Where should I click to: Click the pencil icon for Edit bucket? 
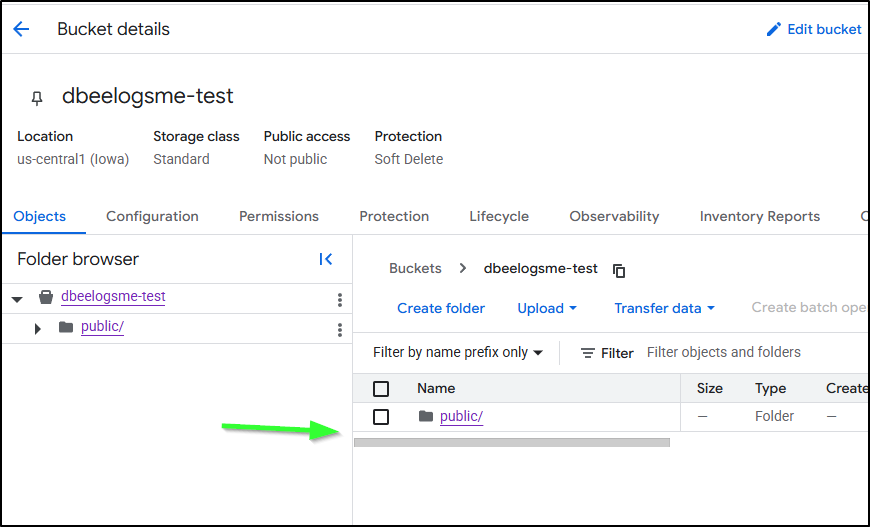point(773,29)
